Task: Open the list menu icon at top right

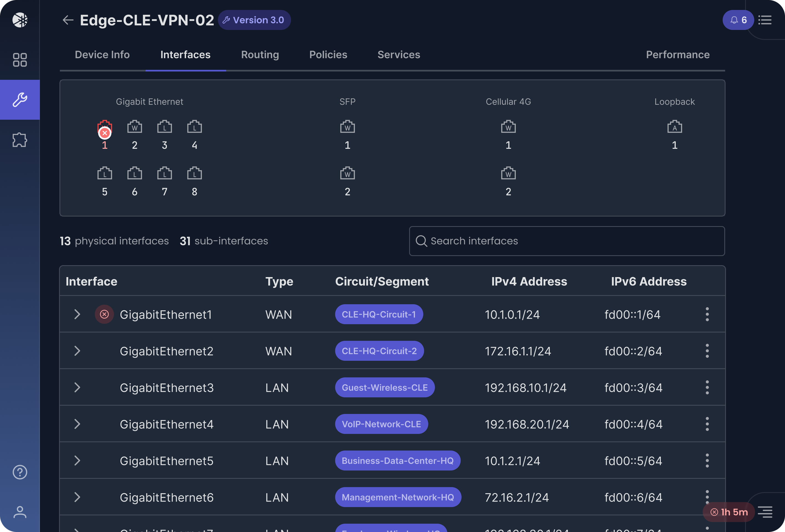Action: 765,20
